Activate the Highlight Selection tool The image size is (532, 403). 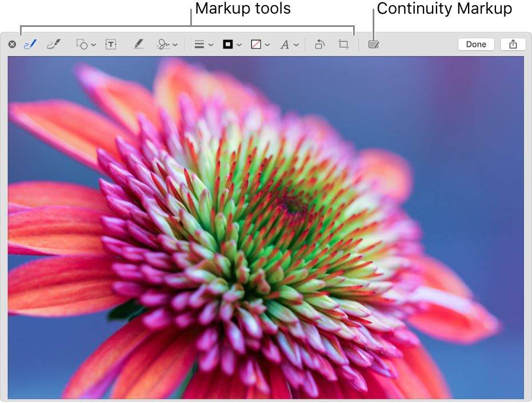138,44
